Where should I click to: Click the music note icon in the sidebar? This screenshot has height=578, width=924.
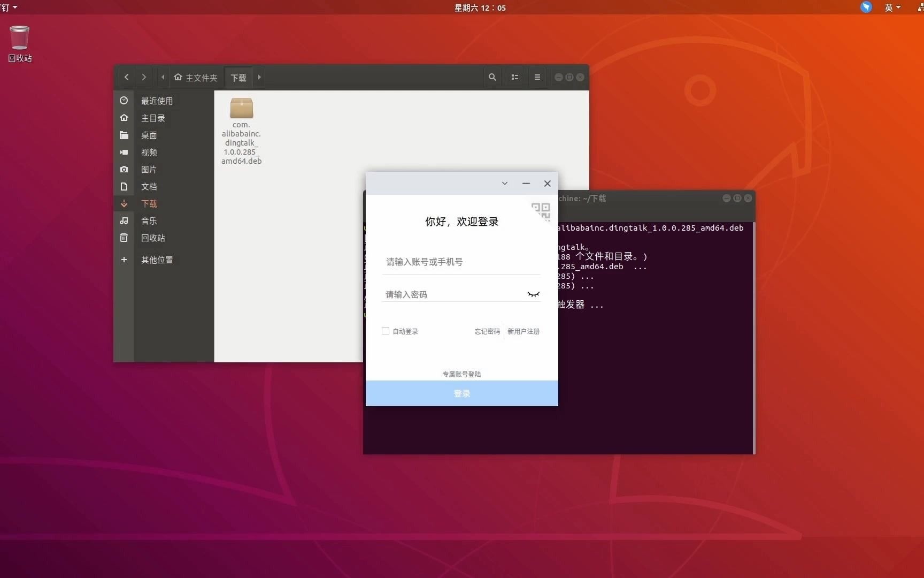coord(124,220)
